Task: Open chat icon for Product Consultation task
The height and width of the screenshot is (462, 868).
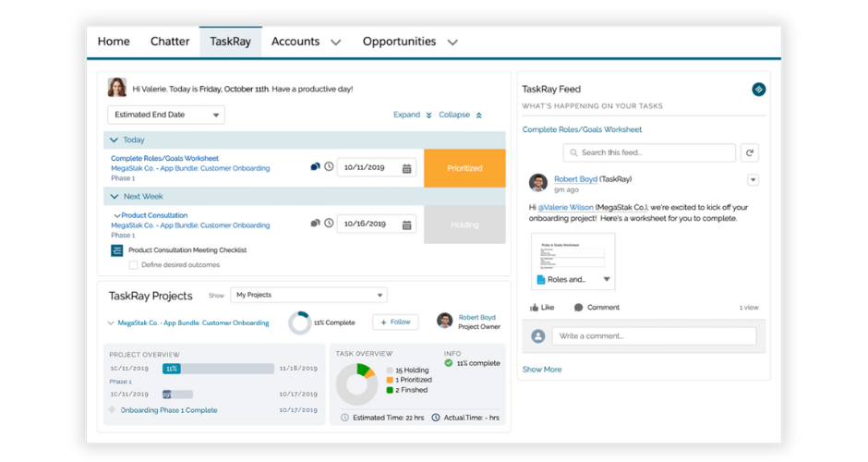Action: 315,224
